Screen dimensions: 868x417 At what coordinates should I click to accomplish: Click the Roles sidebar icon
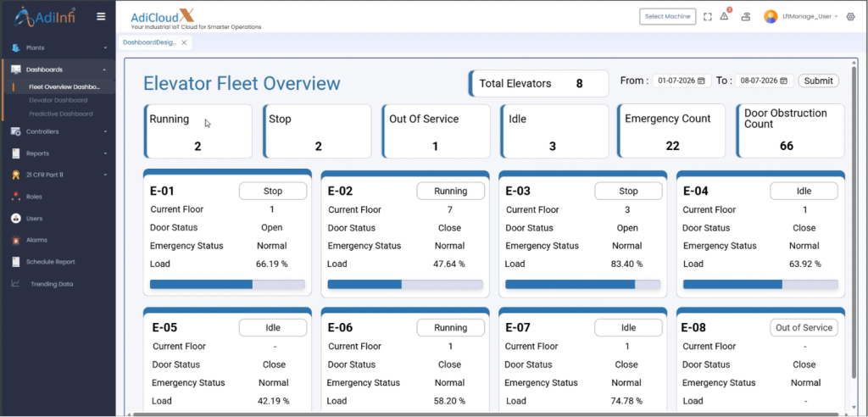click(x=15, y=197)
